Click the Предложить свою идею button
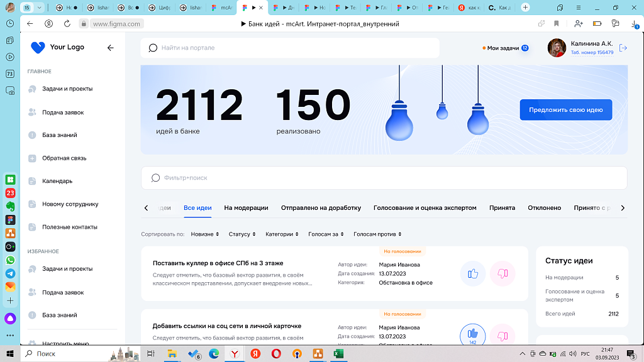The image size is (644, 362). pyautogui.click(x=565, y=109)
